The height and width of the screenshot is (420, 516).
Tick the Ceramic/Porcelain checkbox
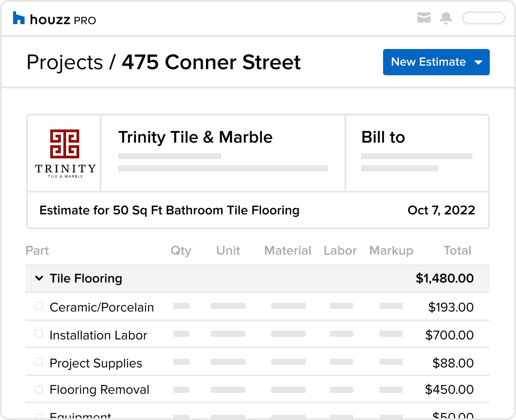tap(39, 306)
